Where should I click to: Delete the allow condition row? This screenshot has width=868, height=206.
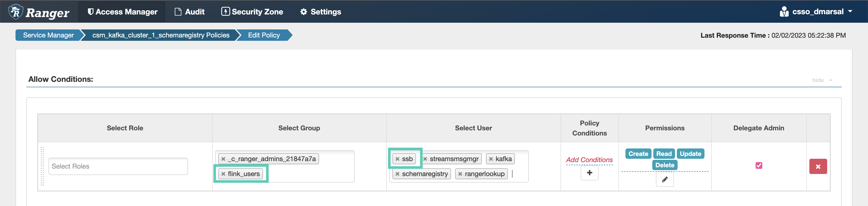pos(818,167)
